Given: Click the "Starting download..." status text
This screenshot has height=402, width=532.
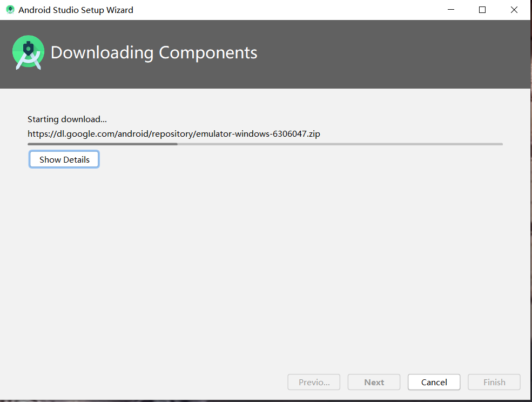Looking at the screenshot, I should pos(67,119).
